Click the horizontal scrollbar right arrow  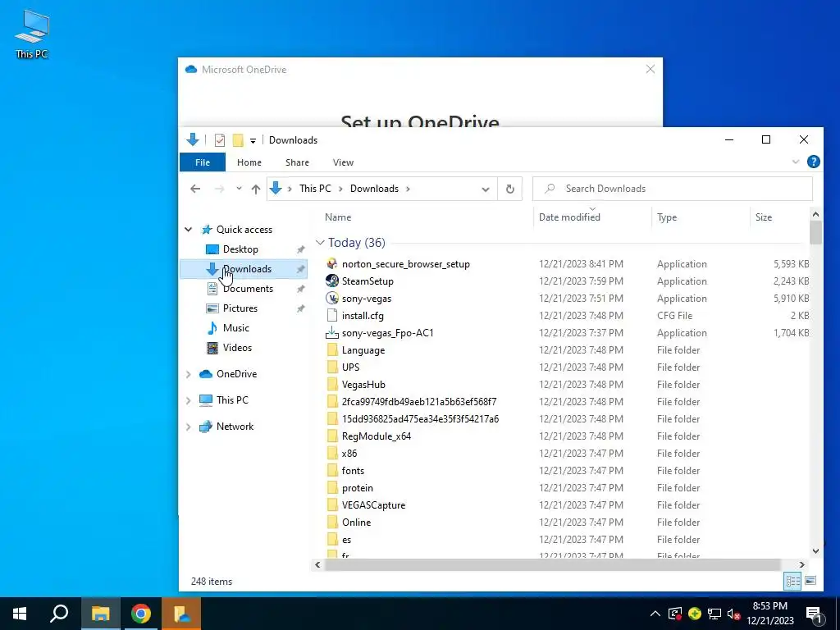(x=802, y=564)
